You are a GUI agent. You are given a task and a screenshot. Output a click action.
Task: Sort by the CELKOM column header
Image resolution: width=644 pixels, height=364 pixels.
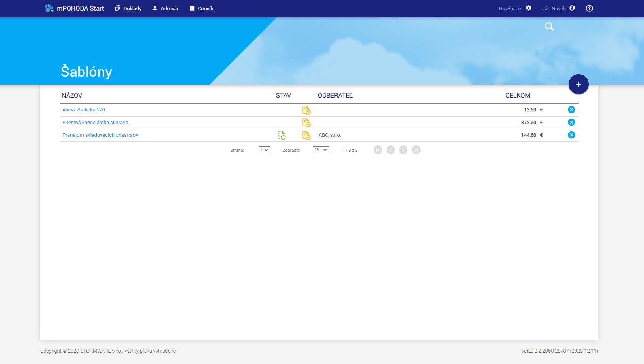(518, 96)
